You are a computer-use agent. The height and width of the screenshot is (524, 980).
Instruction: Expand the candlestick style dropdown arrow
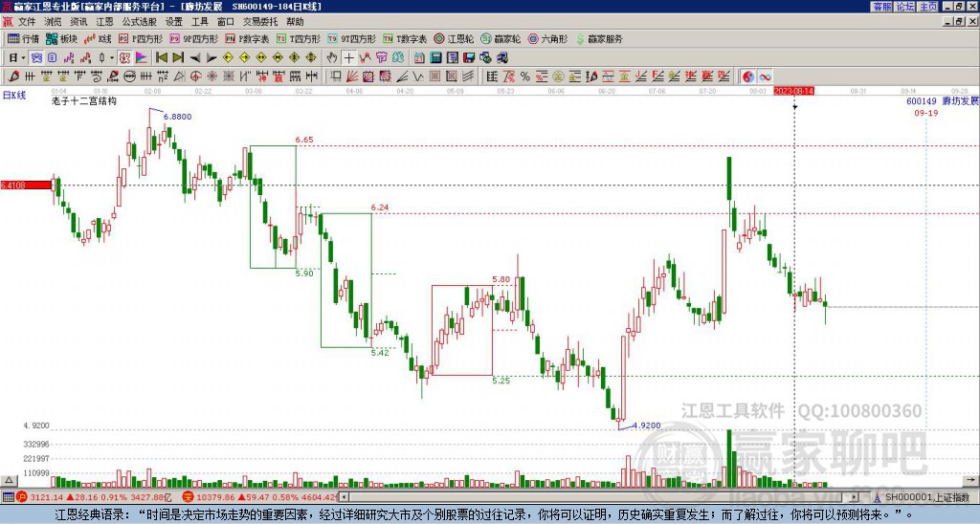click(x=112, y=57)
